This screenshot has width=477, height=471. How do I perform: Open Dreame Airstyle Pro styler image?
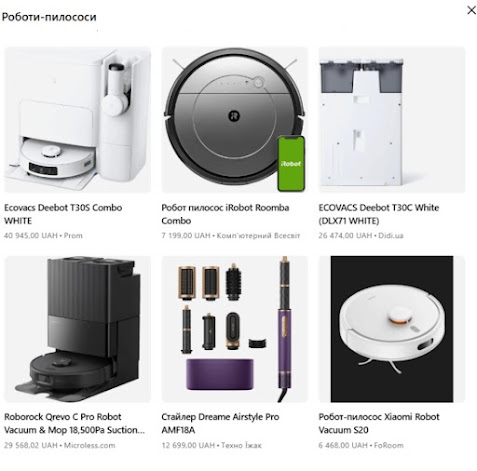[235, 329]
